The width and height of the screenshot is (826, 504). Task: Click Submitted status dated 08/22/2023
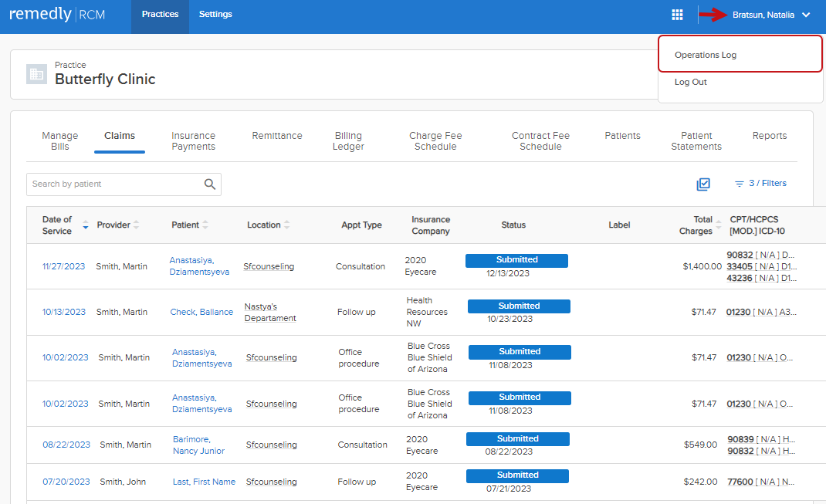pyautogui.click(x=518, y=438)
